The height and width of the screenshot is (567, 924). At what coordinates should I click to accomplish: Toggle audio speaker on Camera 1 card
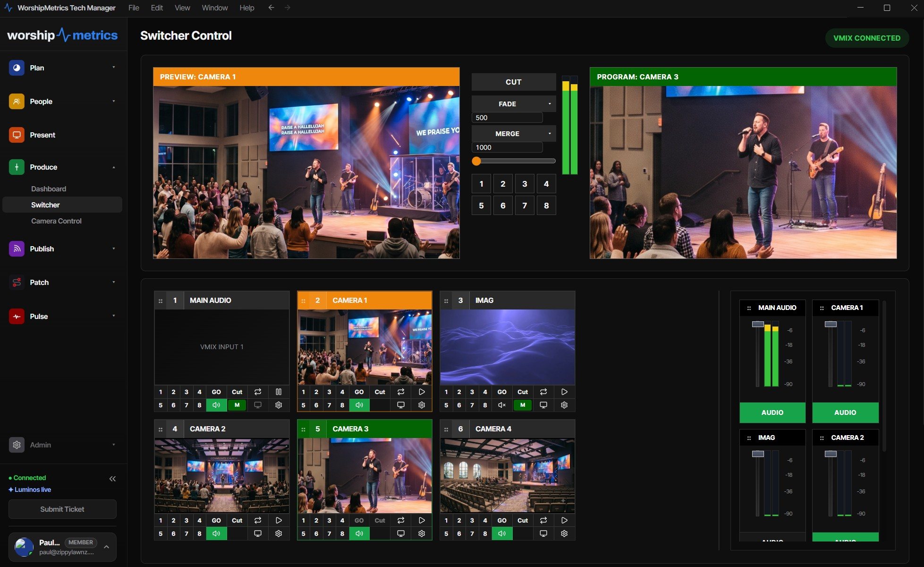tap(359, 405)
